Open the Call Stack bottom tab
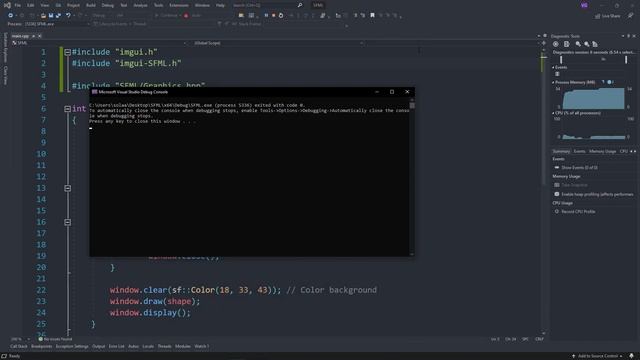 tap(19, 347)
